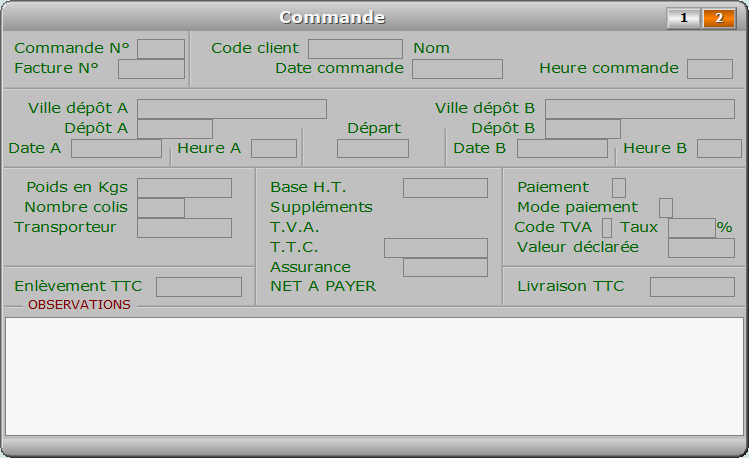
Task: Click the Transporteur input field
Action: 184,228
